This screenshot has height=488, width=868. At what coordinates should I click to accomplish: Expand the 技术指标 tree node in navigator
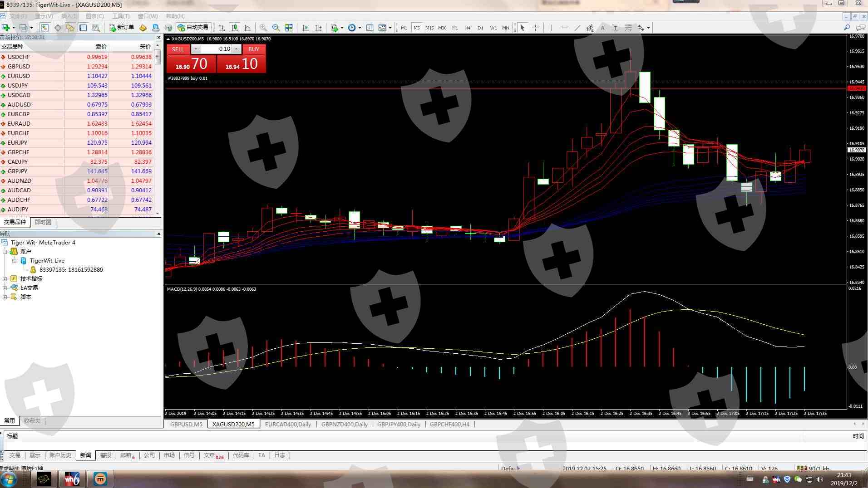point(5,279)
